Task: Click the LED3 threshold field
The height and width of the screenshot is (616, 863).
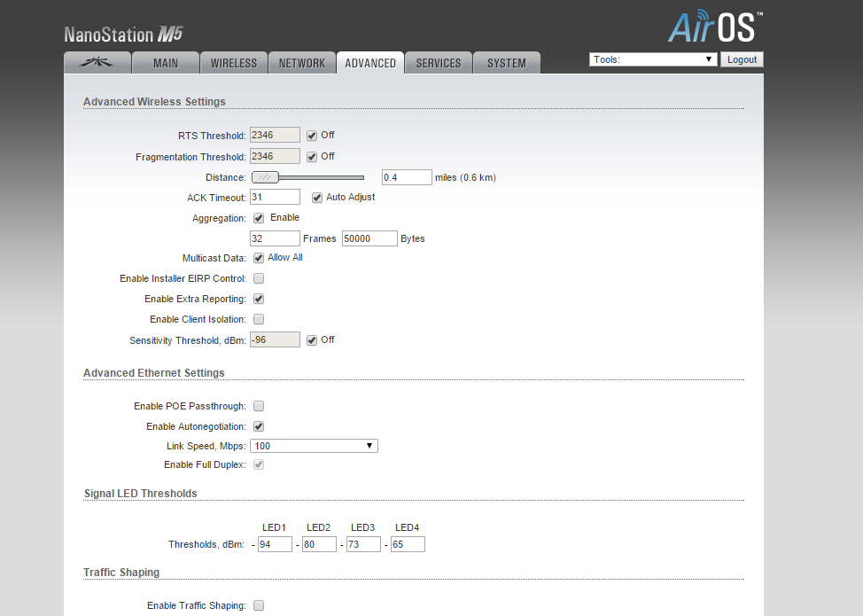Action: [363, 544]
